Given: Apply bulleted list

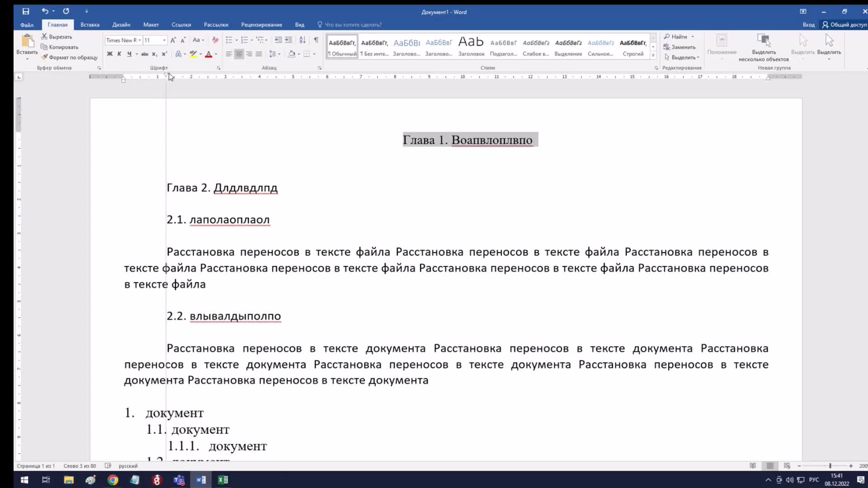Looking at the screenshot, I should (x=229, y=40).
